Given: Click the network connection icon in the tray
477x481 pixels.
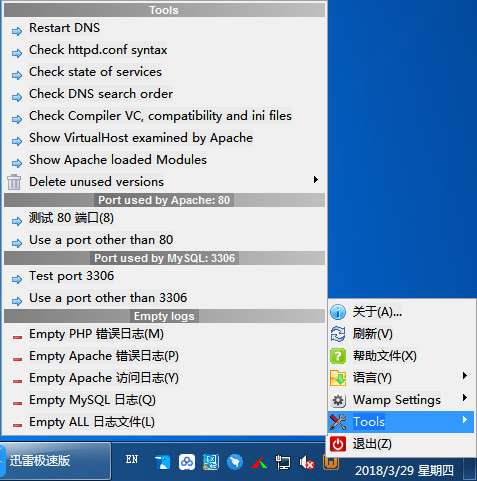Looking at the screenshot, I should click(x=283, y=463).
